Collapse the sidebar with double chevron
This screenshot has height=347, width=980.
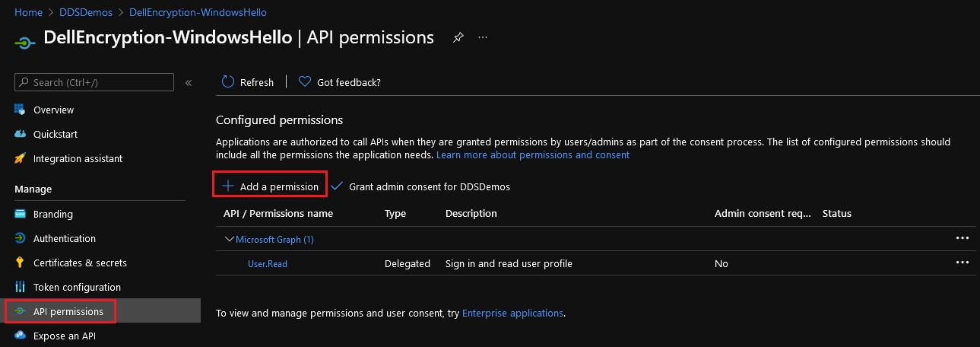(189, 82)
